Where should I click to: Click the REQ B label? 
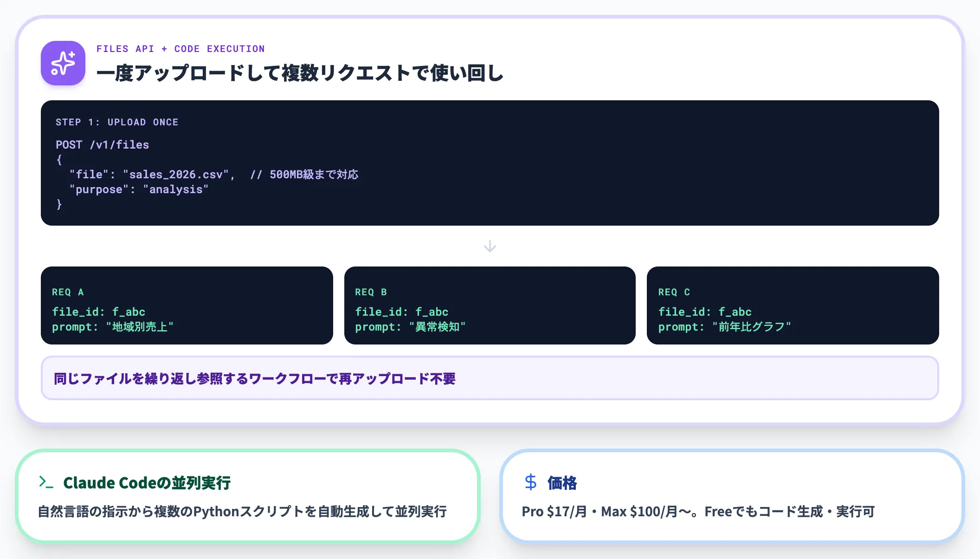371,292
